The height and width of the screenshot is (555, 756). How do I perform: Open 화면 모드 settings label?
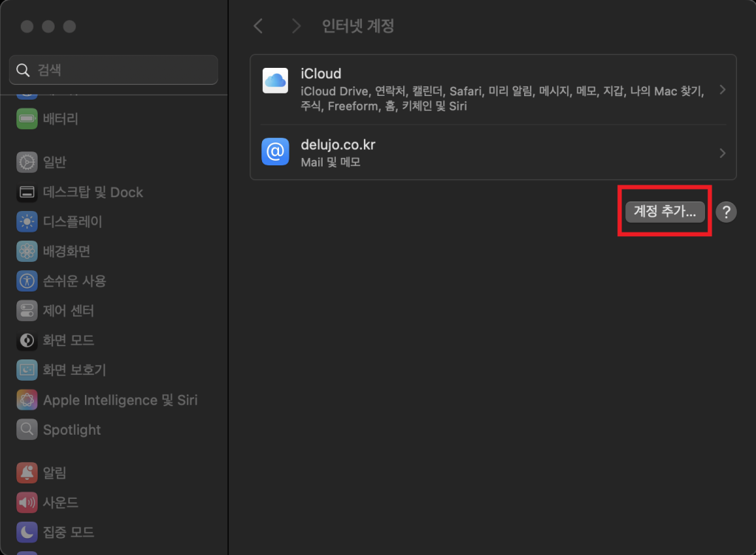pos(69,341)
